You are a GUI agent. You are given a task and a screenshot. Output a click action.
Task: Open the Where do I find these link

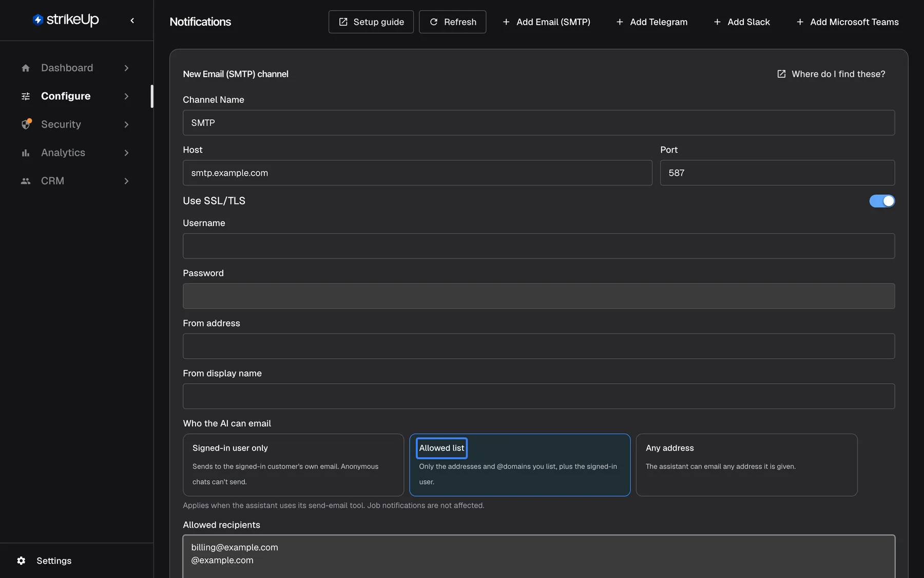pos(831,74)
